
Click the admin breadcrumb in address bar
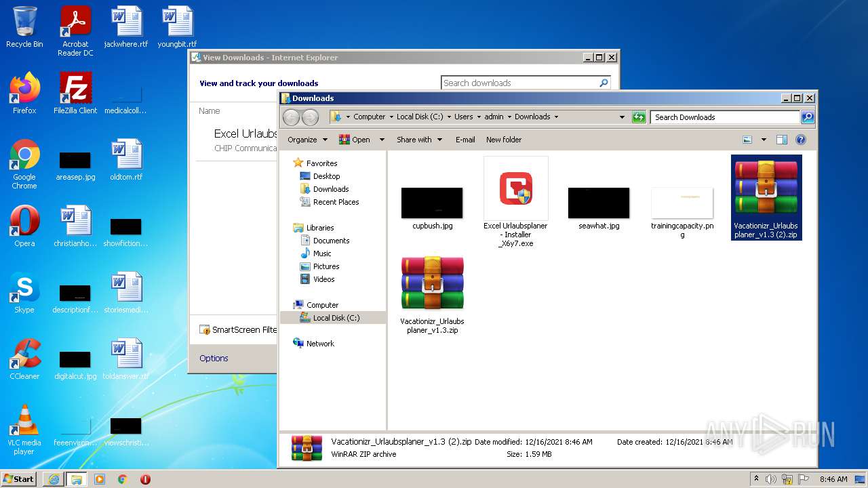point(494,117)
